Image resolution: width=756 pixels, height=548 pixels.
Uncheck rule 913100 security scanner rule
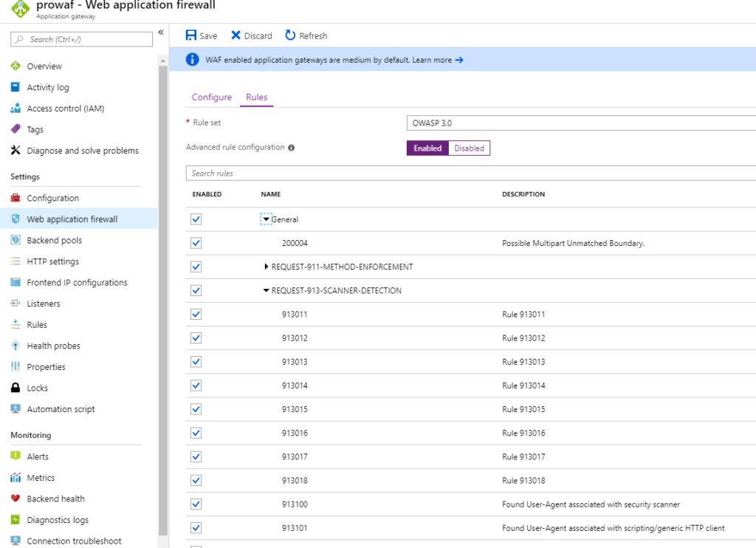pos(196,504)
